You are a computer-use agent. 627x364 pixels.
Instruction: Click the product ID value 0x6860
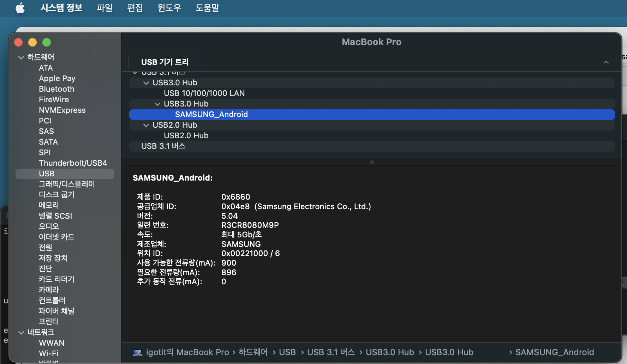pos(235,197)
